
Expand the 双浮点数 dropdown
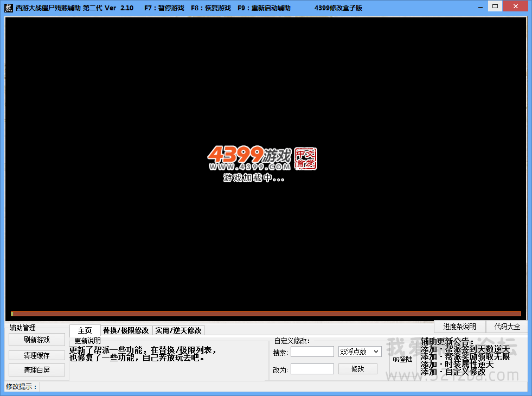coord(360,352)
